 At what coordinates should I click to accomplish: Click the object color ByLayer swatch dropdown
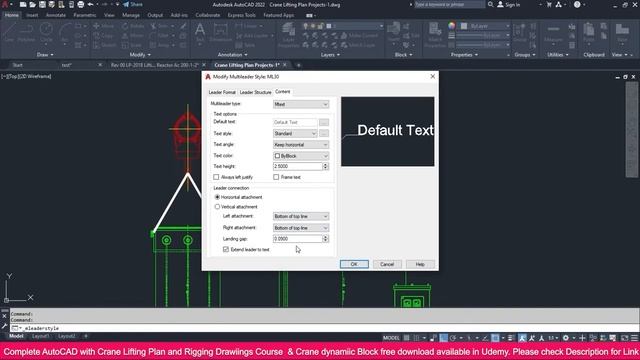click(485, 26)
